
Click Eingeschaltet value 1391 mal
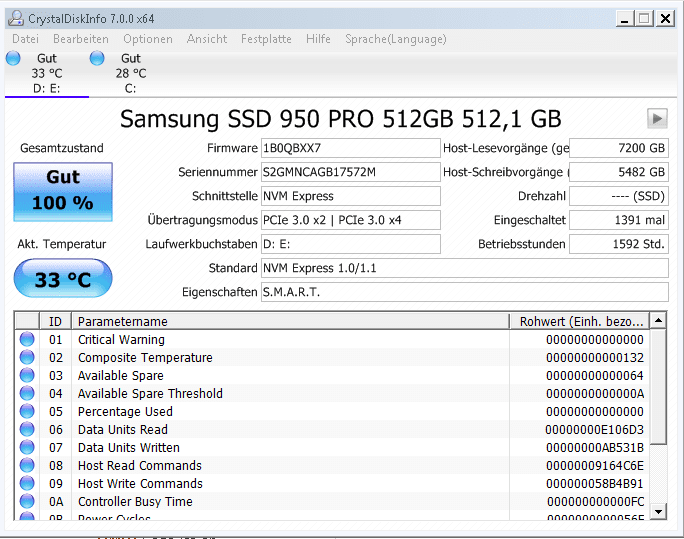pyautogui.click(x=619, y=220)
